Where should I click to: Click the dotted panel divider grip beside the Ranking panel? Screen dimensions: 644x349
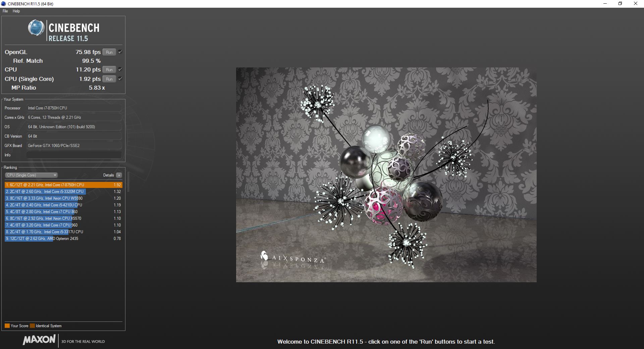[x=128, y=182]
